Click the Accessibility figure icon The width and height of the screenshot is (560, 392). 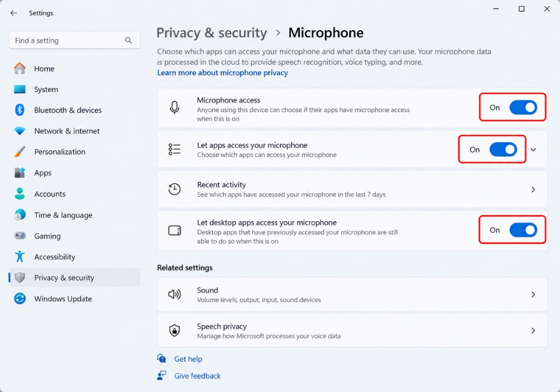[20, 256]
